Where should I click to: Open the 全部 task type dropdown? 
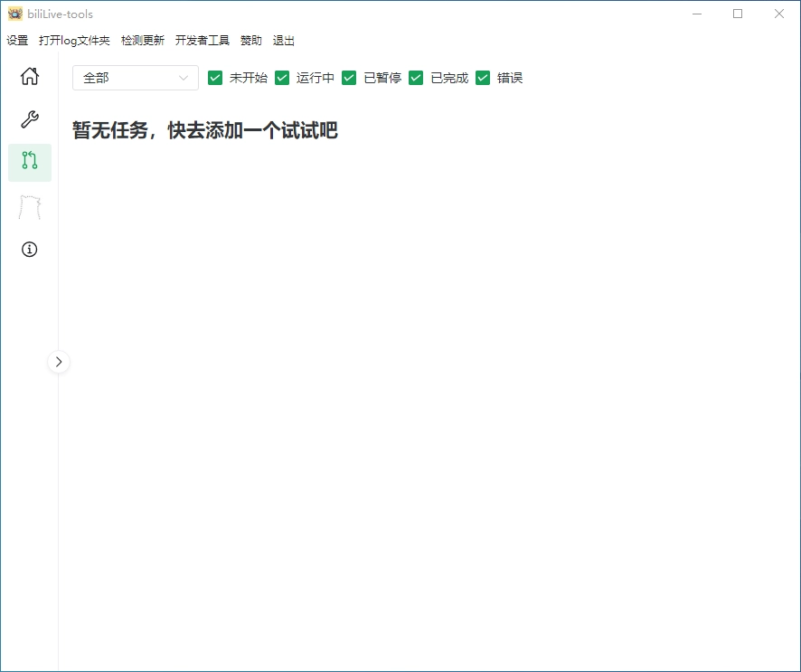click(x=136, y=78)
